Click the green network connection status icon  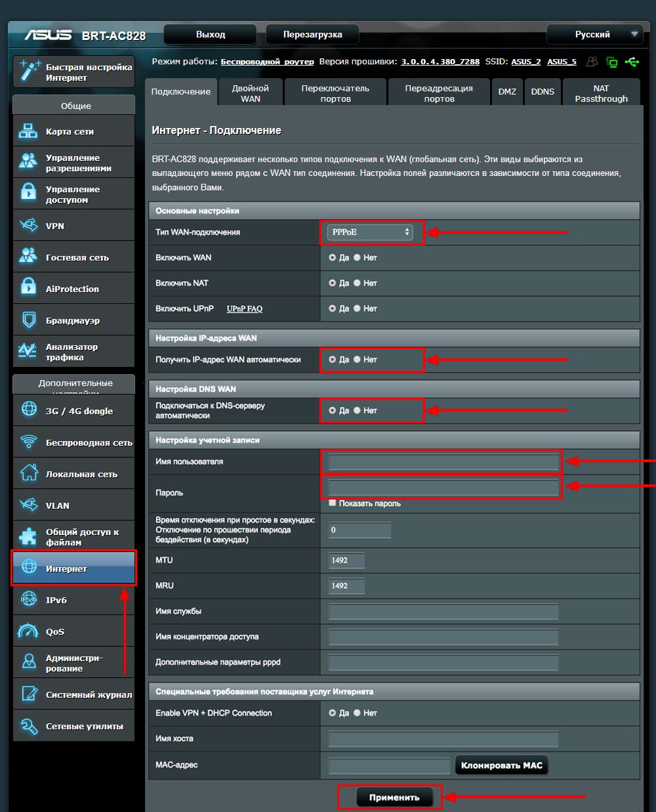point(612,62)
